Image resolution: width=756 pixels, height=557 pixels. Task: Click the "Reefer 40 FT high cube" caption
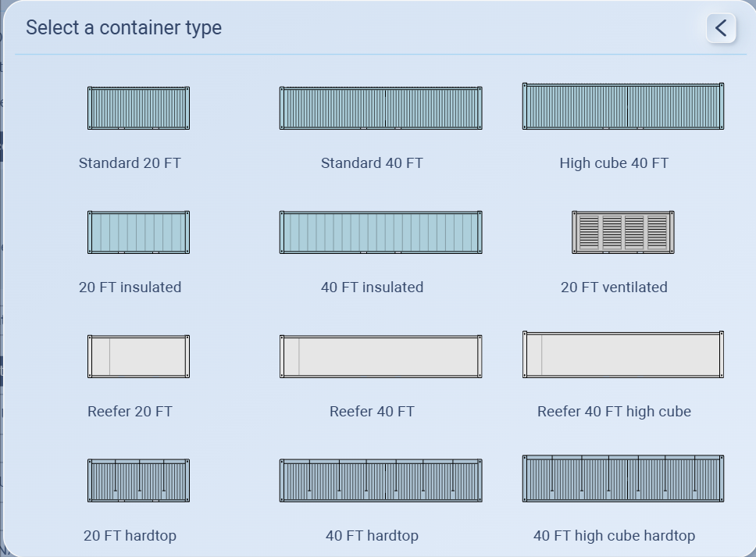pyautogui.click(x=614, y=412)
